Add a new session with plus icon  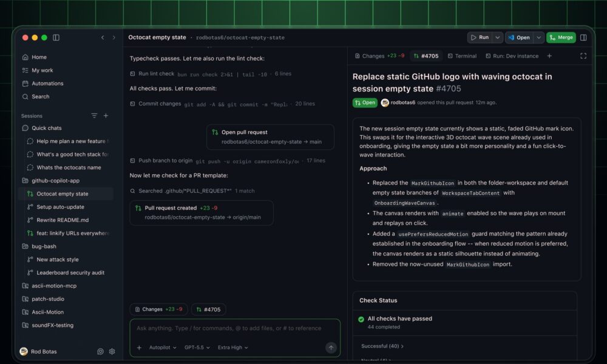(106, 116)
